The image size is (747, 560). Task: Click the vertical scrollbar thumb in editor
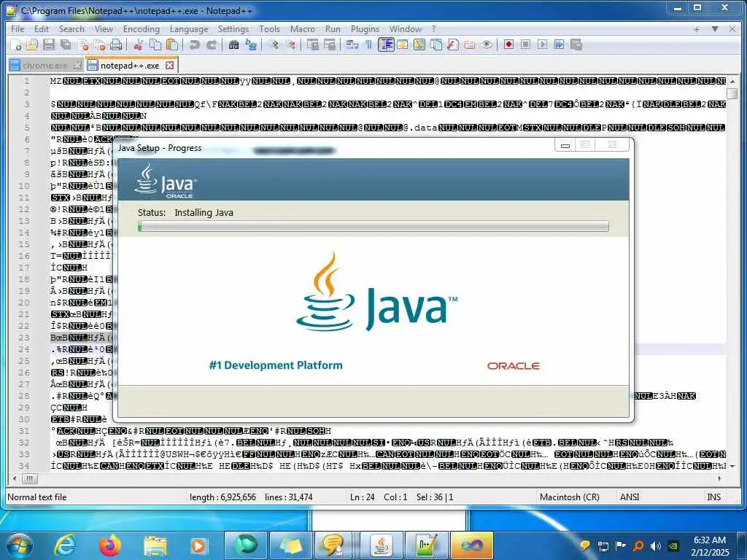click(x=732, y=93)
